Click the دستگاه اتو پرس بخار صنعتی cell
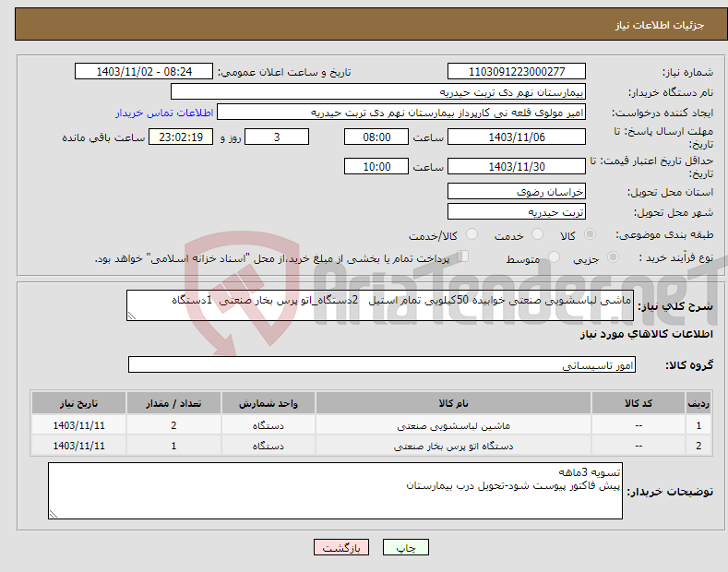 click(x=453, y=446)
